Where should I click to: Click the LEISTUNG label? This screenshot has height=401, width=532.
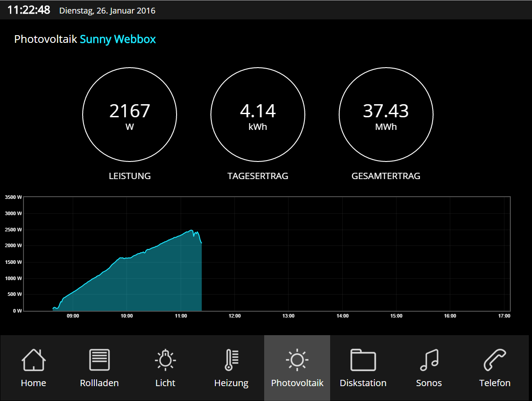(x=130, y=176)
